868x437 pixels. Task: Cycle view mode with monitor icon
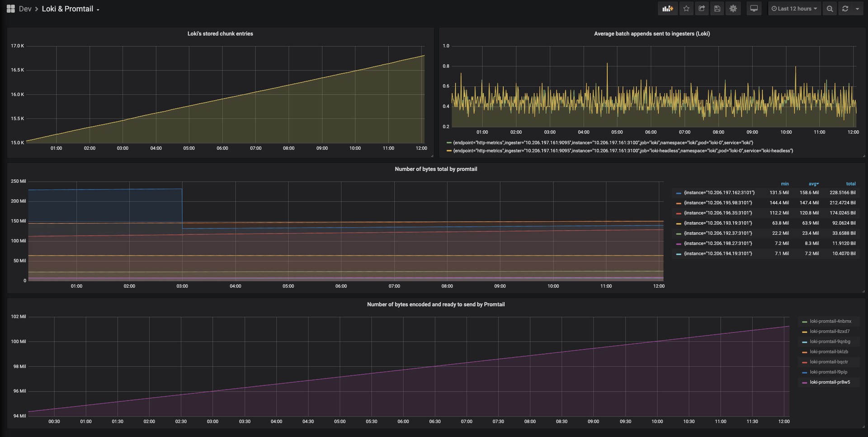tap(754, 9)
